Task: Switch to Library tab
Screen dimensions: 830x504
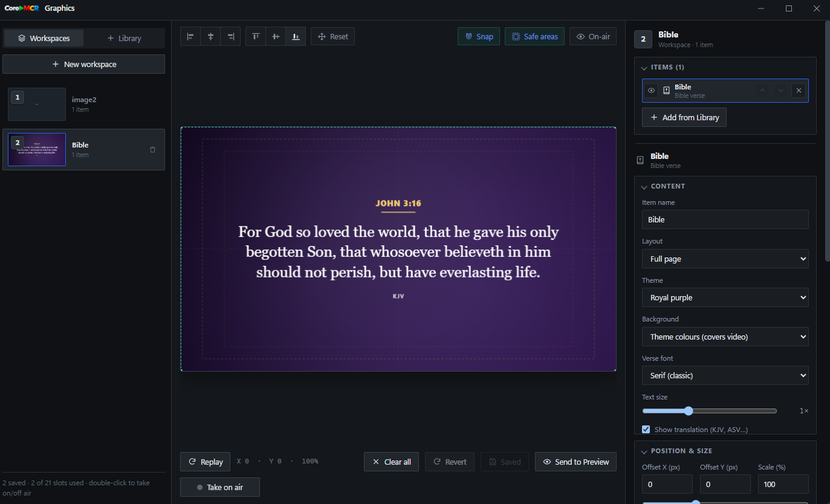Action: (x=124, y=38)
